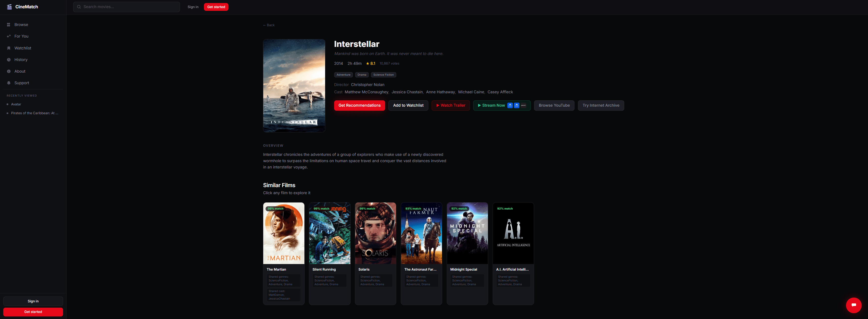Click Try Internet Archive button

(x=601, y=105)
